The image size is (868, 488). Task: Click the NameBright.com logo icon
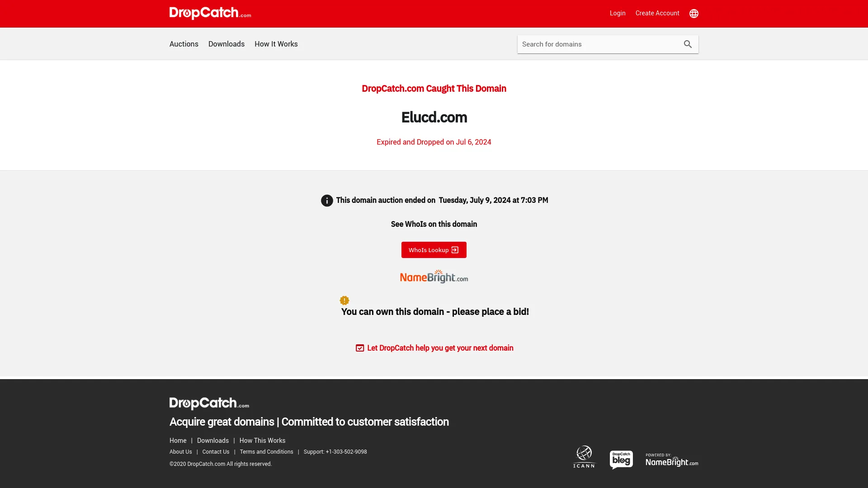coord(434,277)
